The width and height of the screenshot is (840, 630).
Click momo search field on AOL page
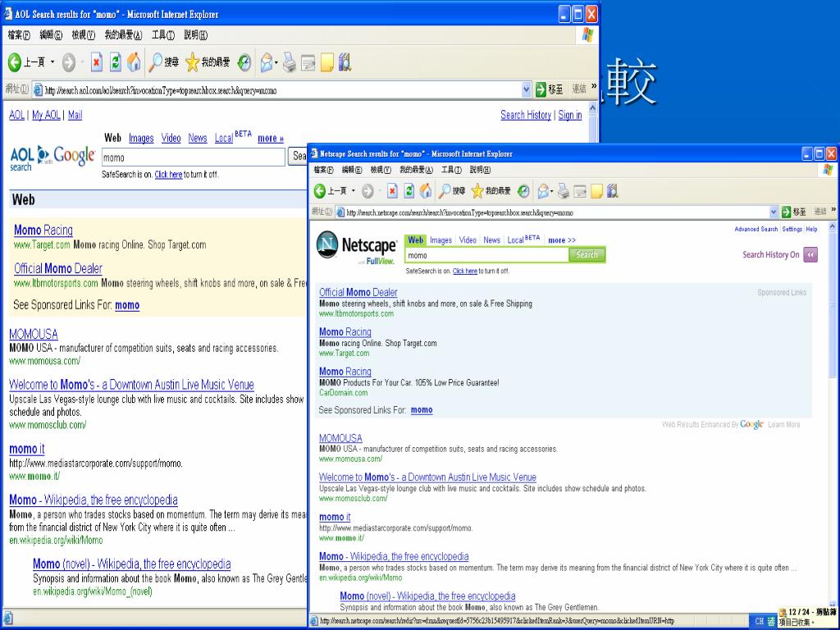coord(193,157)
